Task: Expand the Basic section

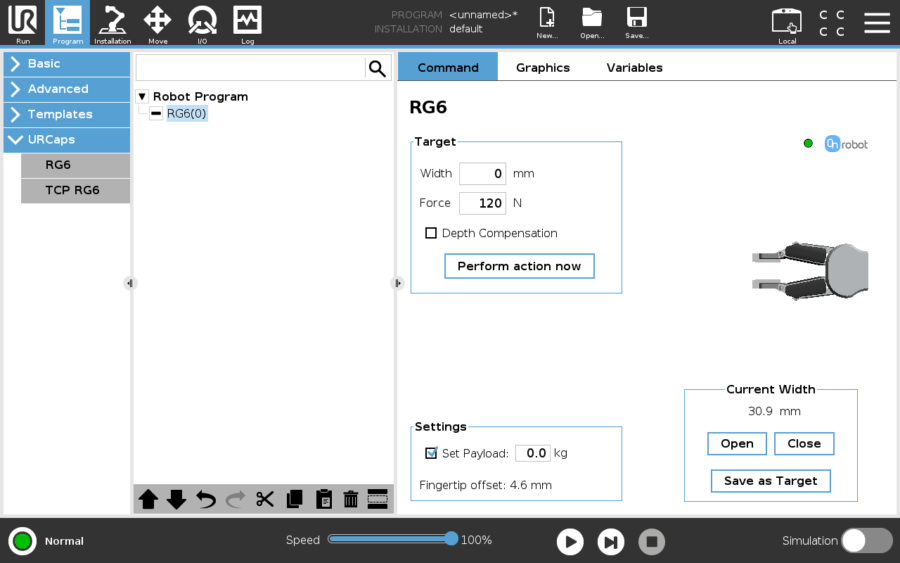Action: coord(67,64)
